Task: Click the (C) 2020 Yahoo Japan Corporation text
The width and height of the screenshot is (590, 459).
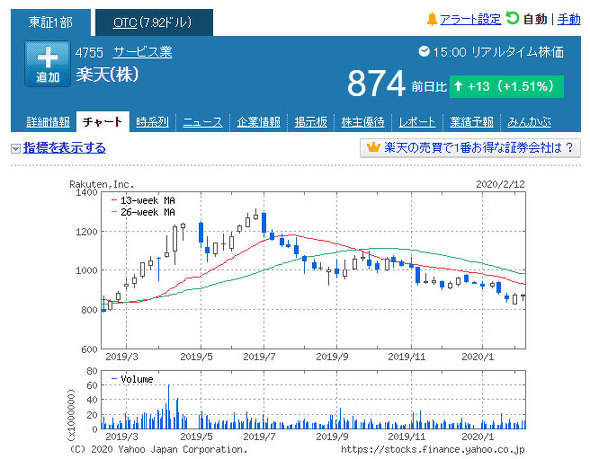Action: tap(158, 450)
